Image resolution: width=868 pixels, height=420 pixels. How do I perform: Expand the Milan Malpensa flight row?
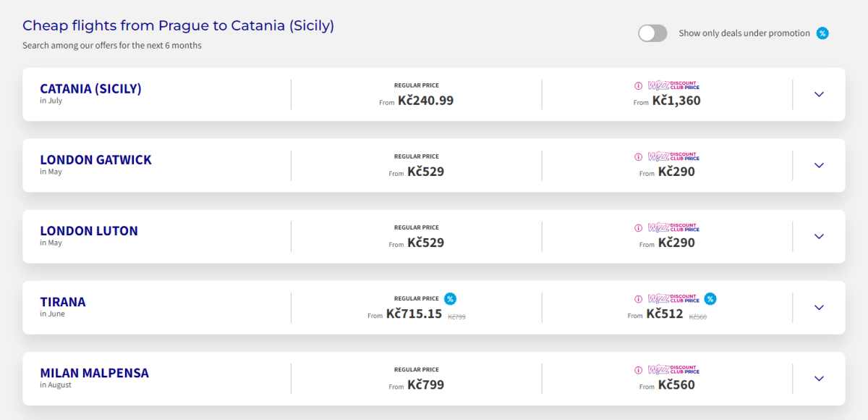click(x=819, y=378)
